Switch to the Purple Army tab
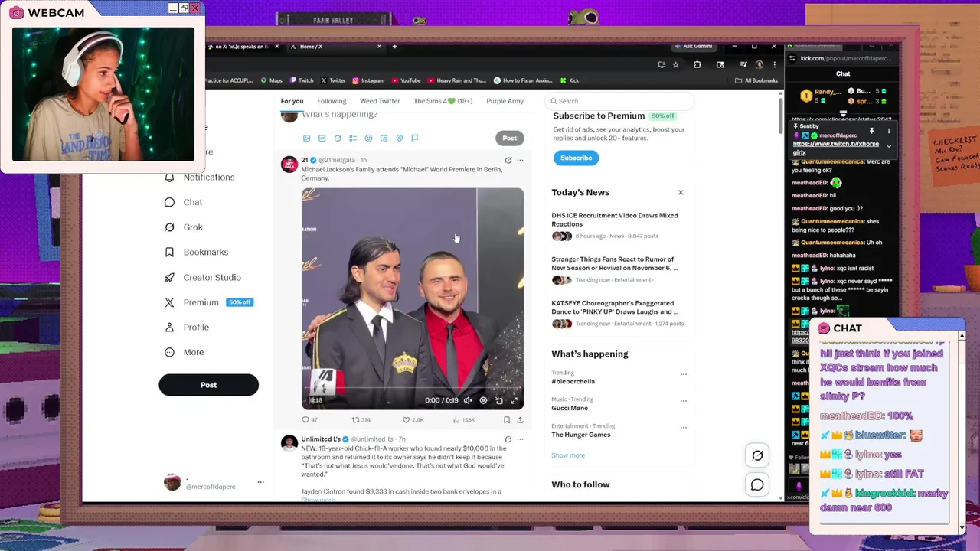980x551 pixels. click(x=505, y=101)
